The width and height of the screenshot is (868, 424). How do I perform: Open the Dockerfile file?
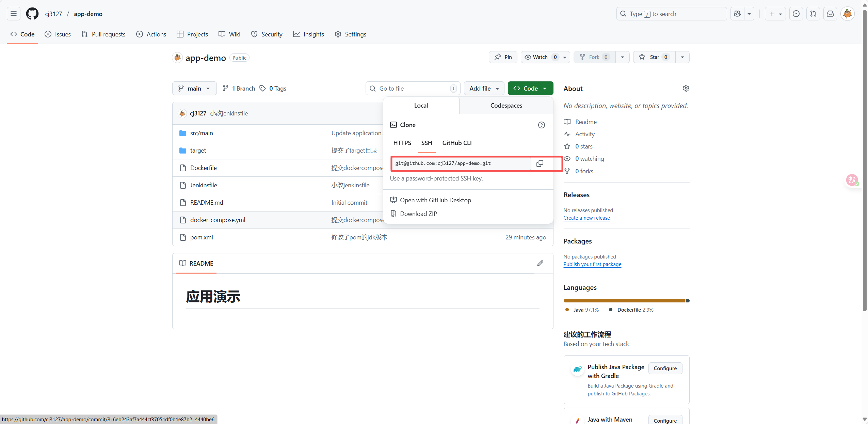(x=204, y=168)
